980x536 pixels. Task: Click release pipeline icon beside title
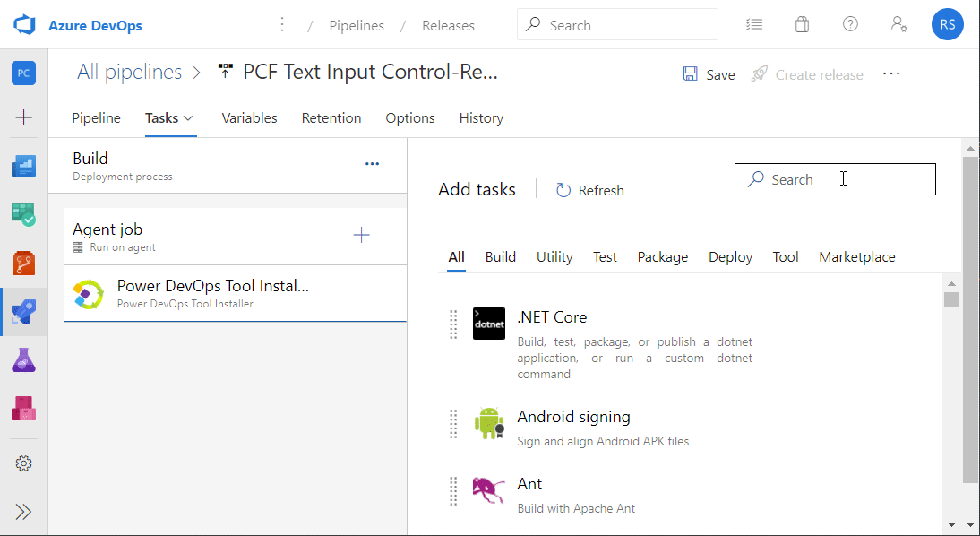coord(225,72)
